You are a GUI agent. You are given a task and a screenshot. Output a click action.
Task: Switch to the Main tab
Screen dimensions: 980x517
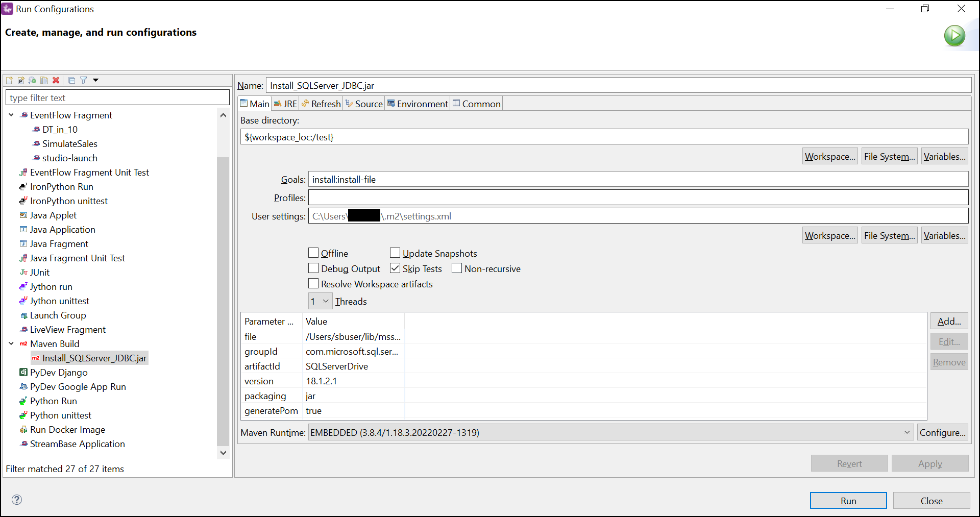click(x=255, y=104)
